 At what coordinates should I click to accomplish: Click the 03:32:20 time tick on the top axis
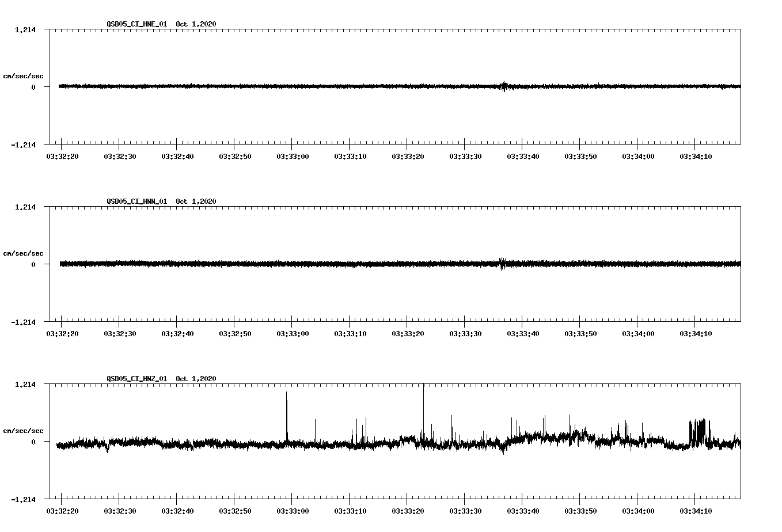(x=62, y=155)
